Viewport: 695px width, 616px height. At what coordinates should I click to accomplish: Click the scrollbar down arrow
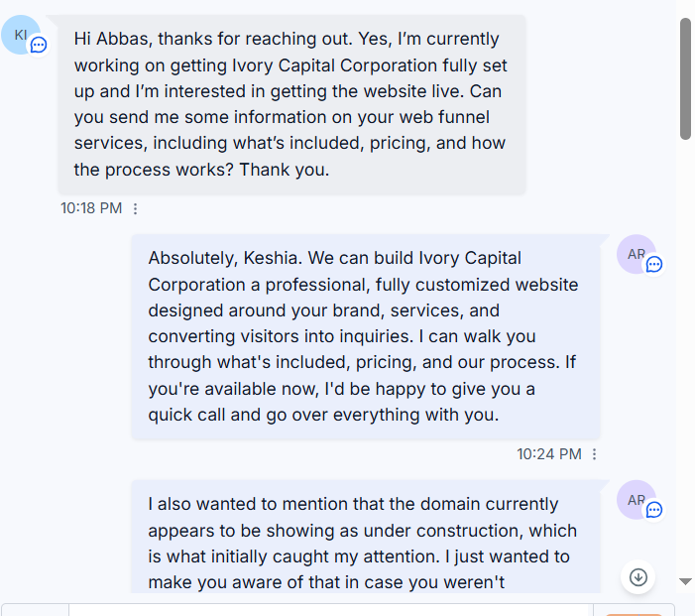(685, 581)
